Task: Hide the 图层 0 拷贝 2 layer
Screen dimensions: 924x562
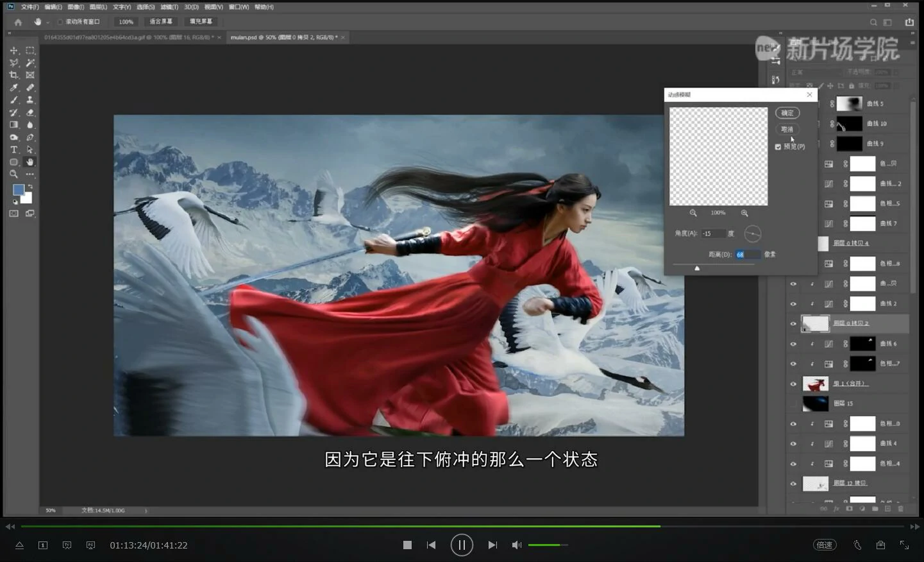Action: (793, 323)
